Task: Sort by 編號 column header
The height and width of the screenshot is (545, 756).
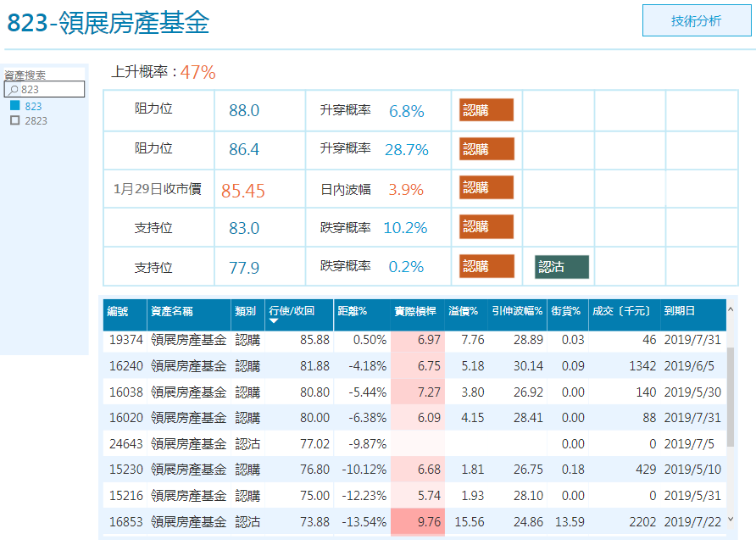Action: (x=125, y=314)
